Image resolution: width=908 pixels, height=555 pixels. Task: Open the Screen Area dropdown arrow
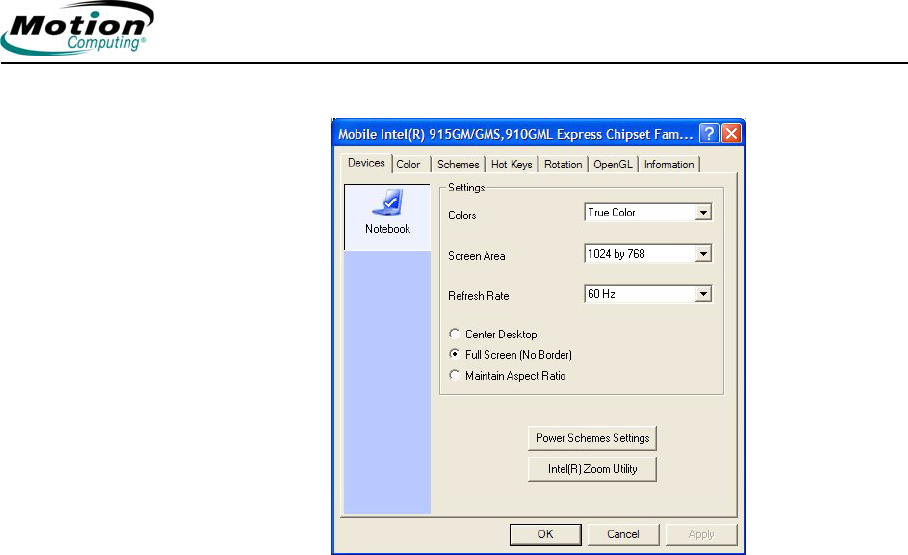pyautogui.click(x=703, y=254)
